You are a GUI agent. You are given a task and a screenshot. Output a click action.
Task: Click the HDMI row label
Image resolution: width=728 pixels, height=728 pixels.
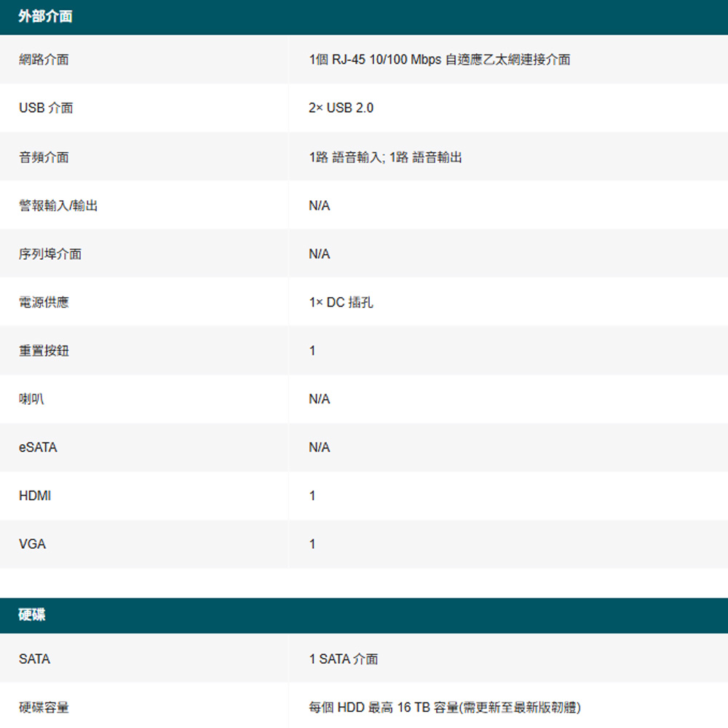(35, 496)
